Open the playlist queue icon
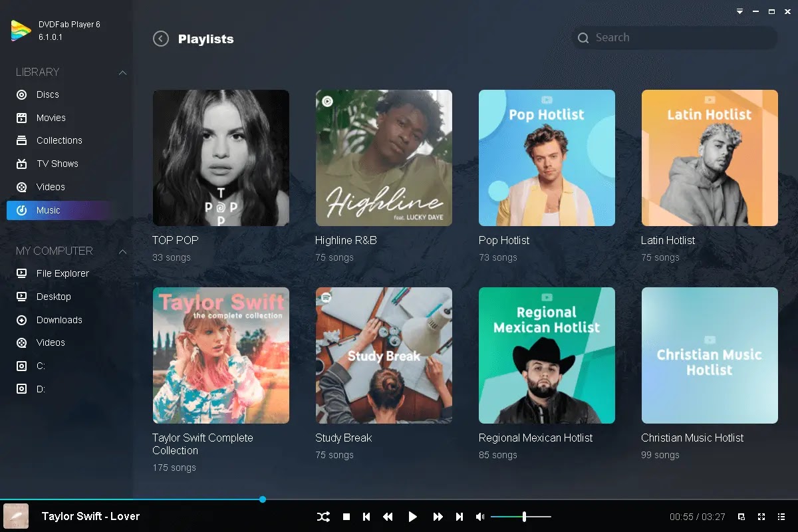Viewport: 798px width, 532px height. point(781,517)
